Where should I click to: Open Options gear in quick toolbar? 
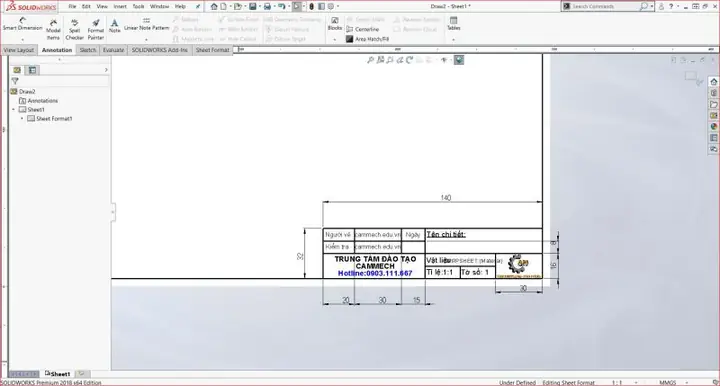(331, 6)
